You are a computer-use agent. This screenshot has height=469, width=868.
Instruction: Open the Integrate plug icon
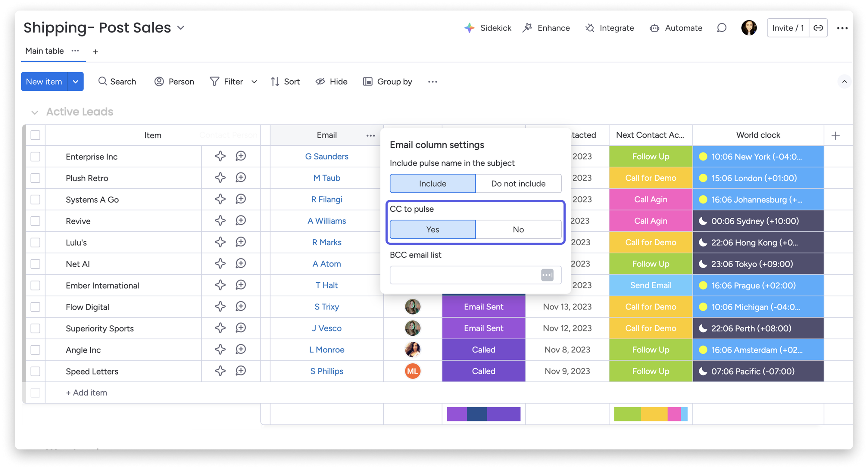[x=590, y=28]
